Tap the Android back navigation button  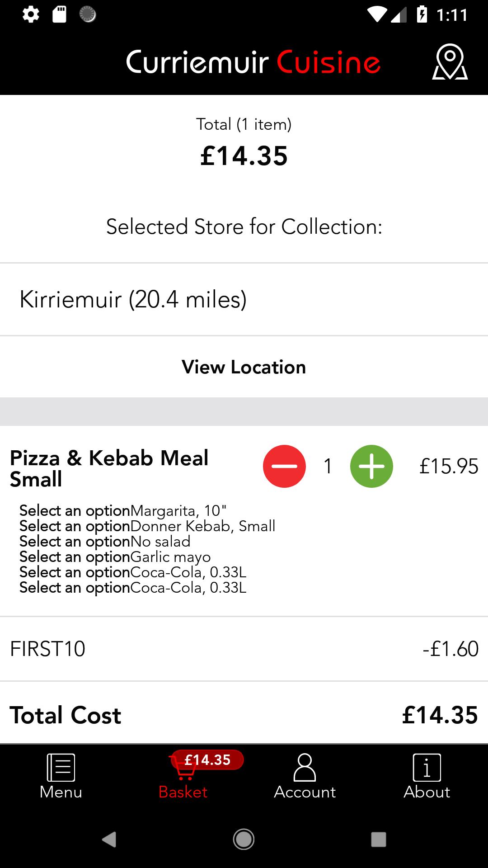[109, 840]
